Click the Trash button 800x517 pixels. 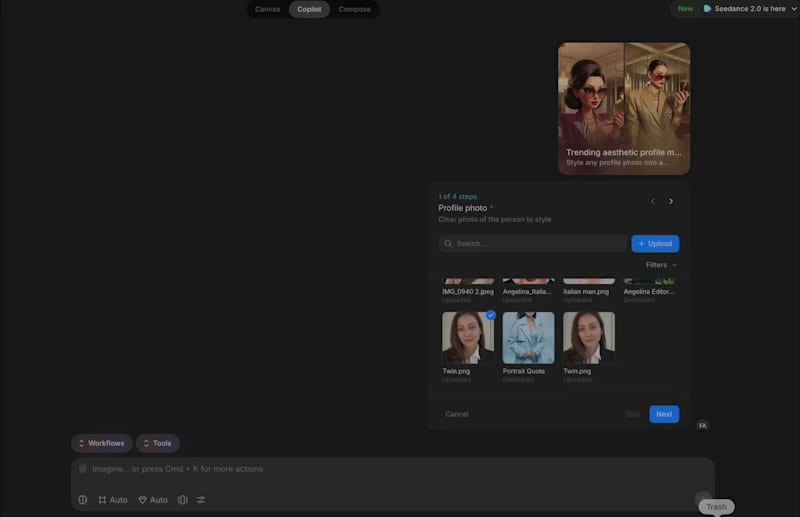716,507
